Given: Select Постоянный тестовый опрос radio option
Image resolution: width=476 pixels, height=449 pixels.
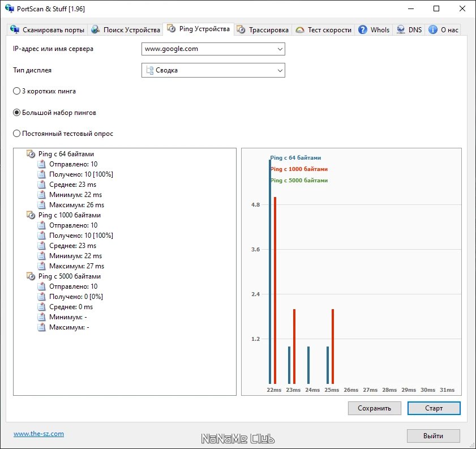Looking at the screenshot, I should [16, 134].
